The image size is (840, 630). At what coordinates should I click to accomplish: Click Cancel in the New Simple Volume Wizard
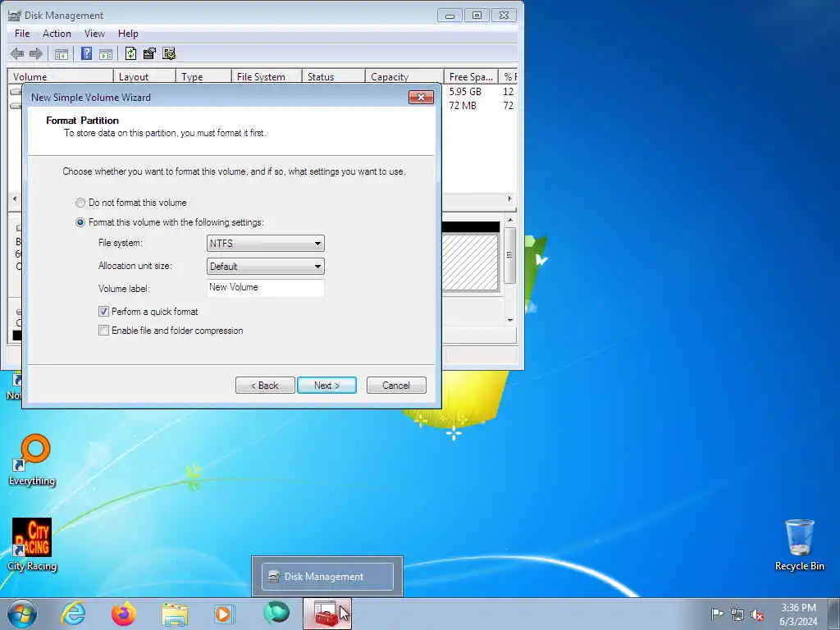pos(396,386)
